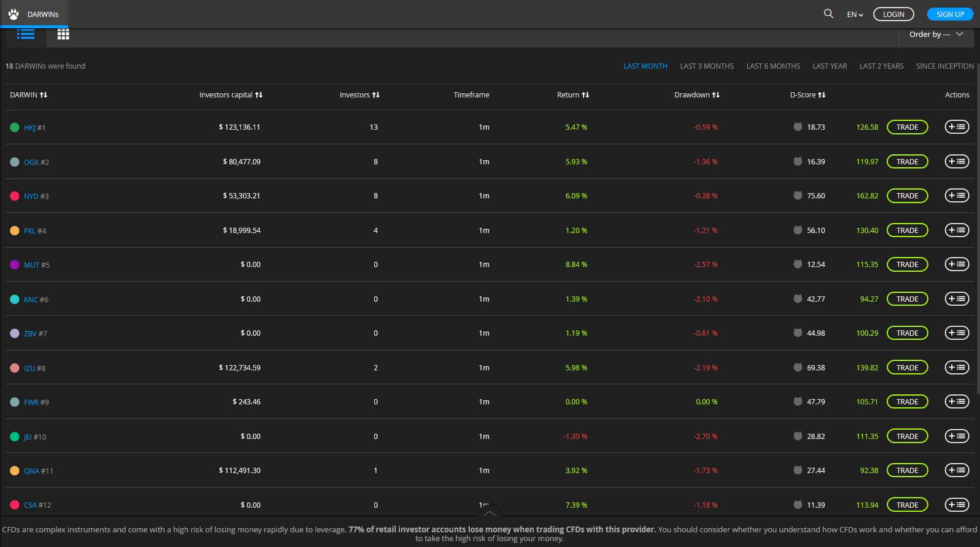This screenshot has width=980, height=547.
Task: Click the $ 123,136.11 capital value
Action: click(x=239, y=127)
